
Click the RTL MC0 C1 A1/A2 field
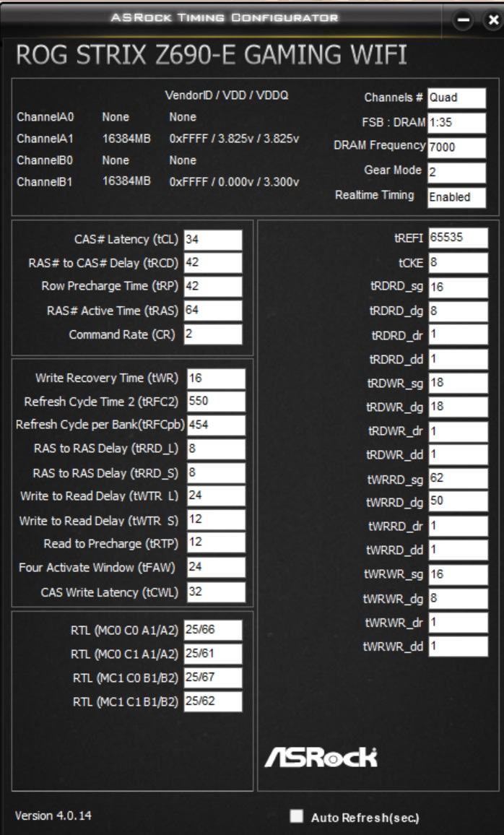[213, 654]
